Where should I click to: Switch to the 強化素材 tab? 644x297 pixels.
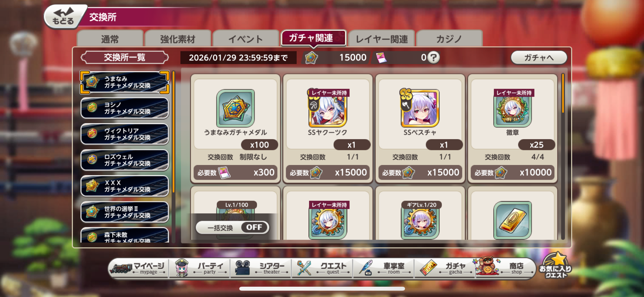178,39
